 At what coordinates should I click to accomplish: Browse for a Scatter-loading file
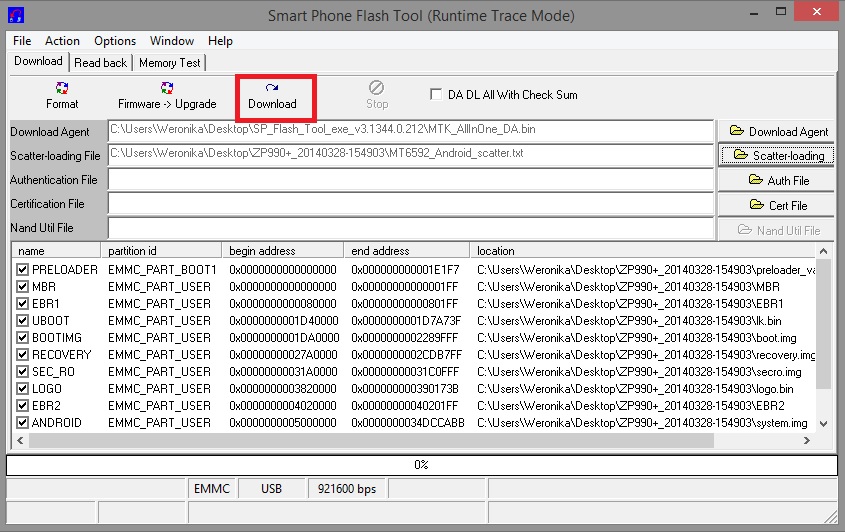778,155
